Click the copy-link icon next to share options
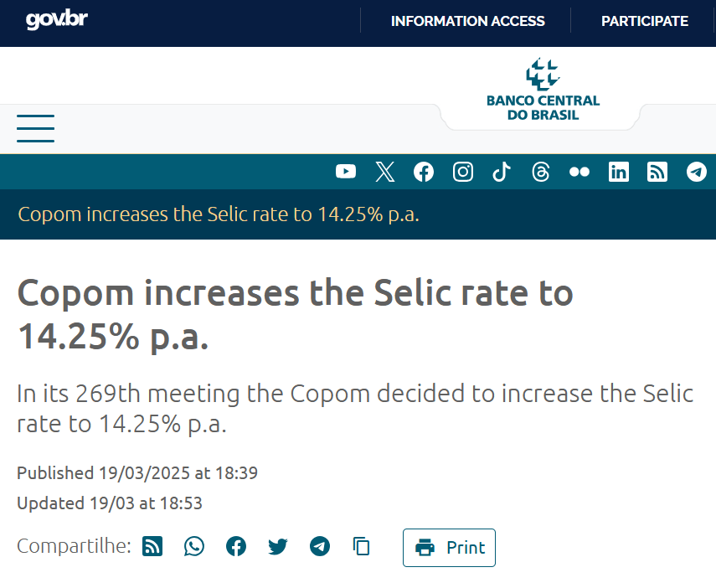The height and width of the screenshot is (588, 716). click(361, 546)
